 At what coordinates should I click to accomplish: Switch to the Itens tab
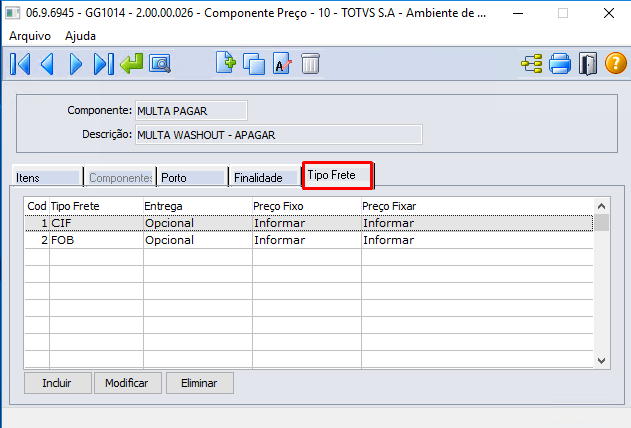pos(47,177)
